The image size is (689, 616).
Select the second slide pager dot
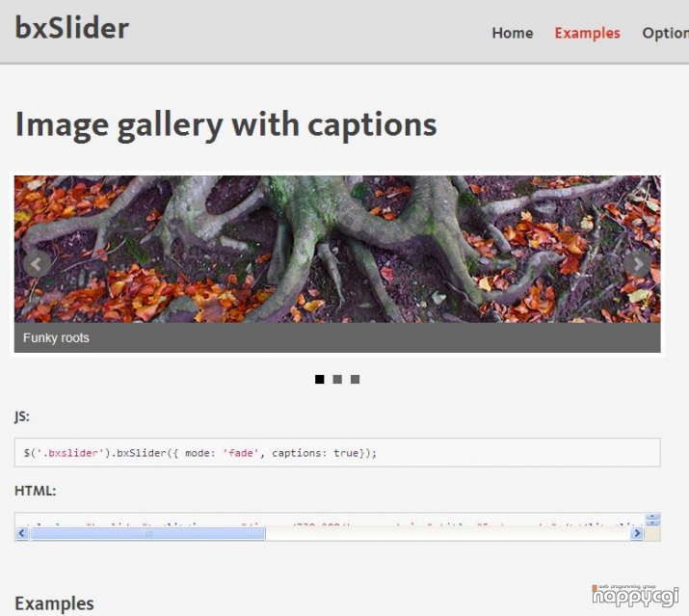337,379
